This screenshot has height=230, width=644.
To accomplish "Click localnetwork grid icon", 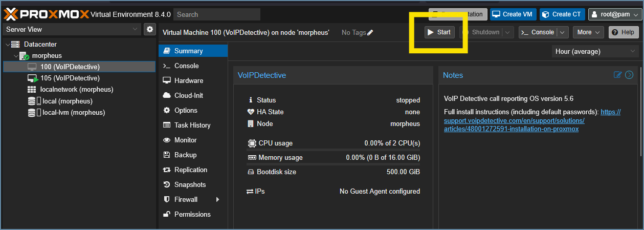I will pos(32,90).
